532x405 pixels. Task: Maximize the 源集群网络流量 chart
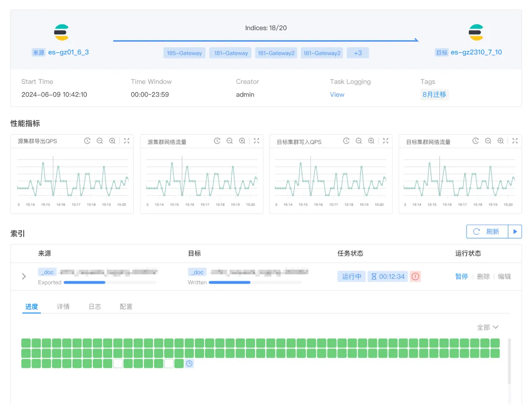256,141
